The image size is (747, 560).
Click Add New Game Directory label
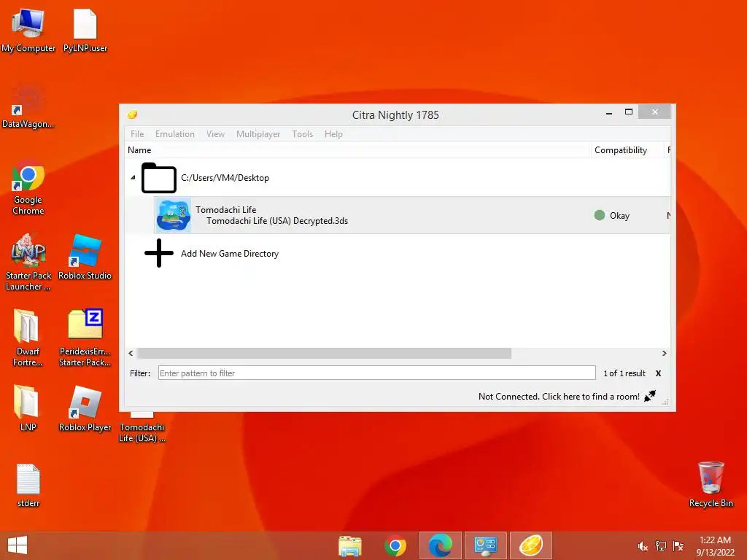pyautogui.click(x=230, y=253)
